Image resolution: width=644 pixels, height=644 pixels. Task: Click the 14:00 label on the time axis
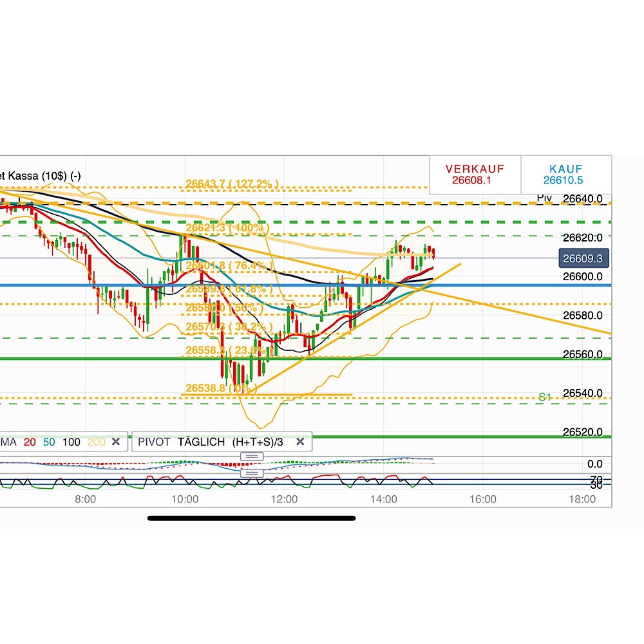pos(384,498)
